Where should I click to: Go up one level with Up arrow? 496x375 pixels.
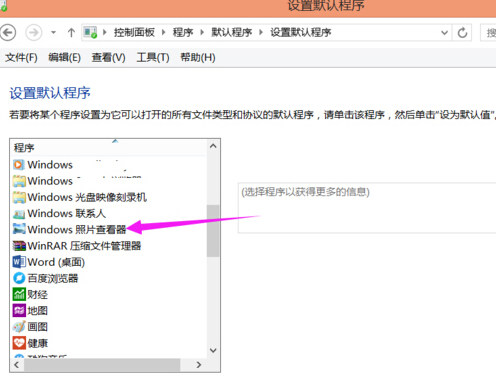(x=71, y=33)
